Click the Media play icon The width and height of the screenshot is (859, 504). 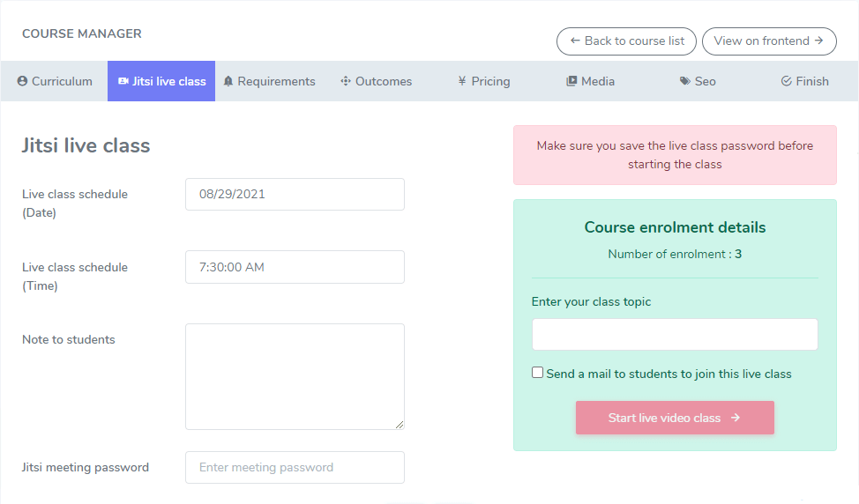point(571,81)
